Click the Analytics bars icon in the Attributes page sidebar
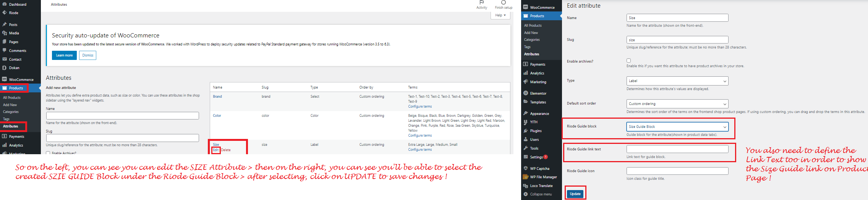The height and width of the screenshot is (200, 868). (5, 145)
